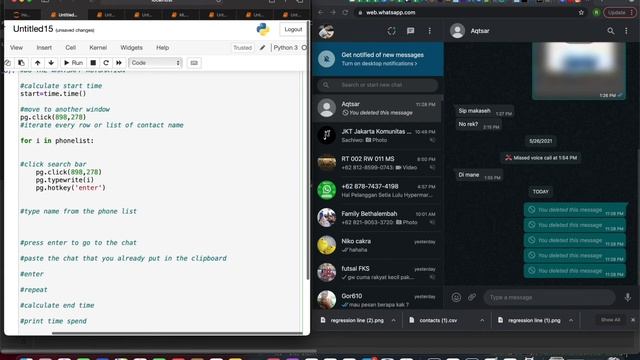Image resolution: width=640 pixels, height=360 pixels.
Task: Click the Type a message field
Action: [549, 297]
